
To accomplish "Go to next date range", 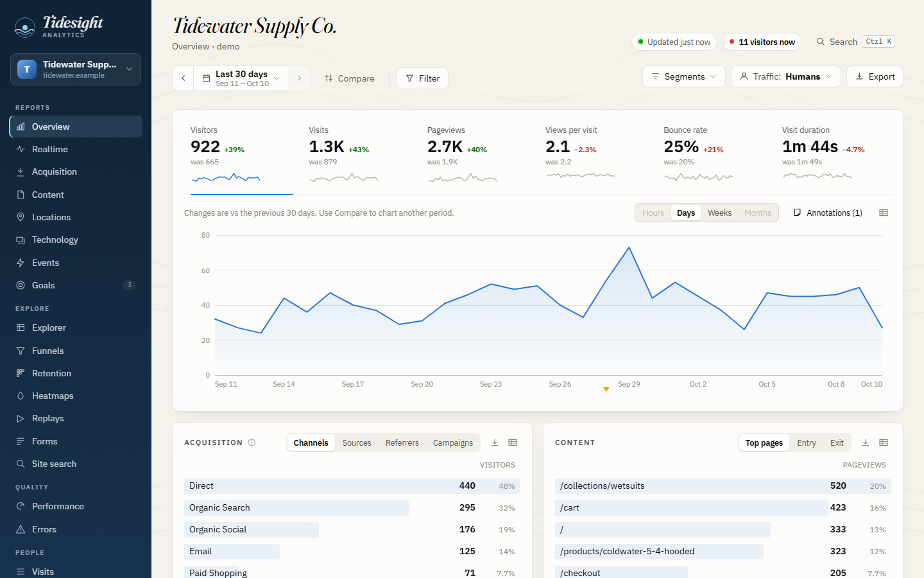I will 299,78.
